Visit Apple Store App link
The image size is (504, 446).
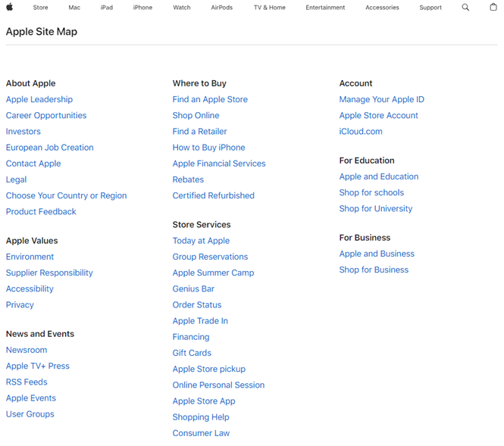(x=204, y=401)
